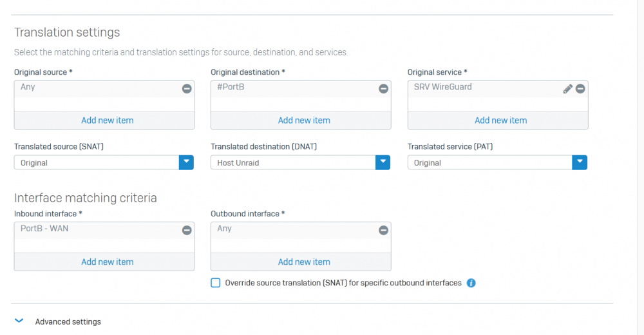Add new item to Outbound interface

(x=304, y=262)
